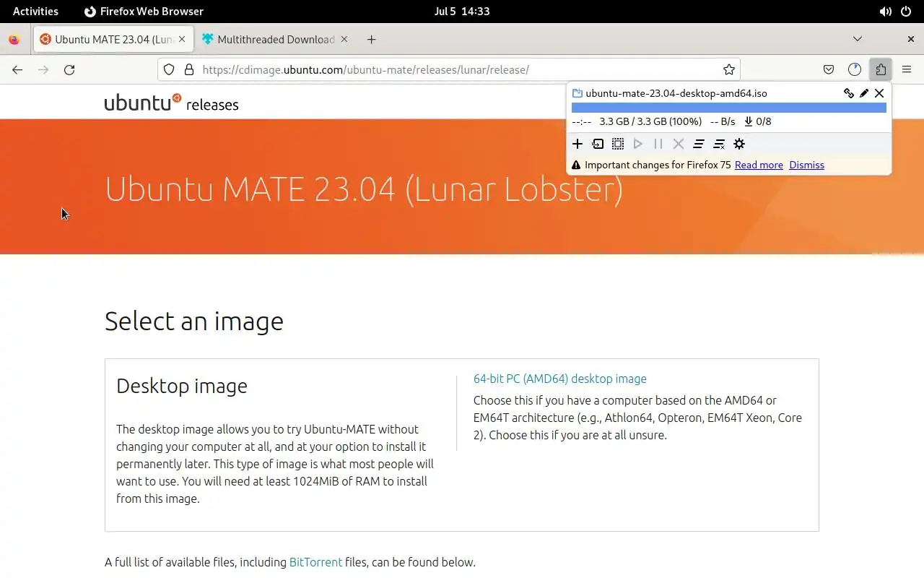Click the add new download plus icon
This screenshot has width=924, height=578.
pyautogui.click(x=577, y=144)
